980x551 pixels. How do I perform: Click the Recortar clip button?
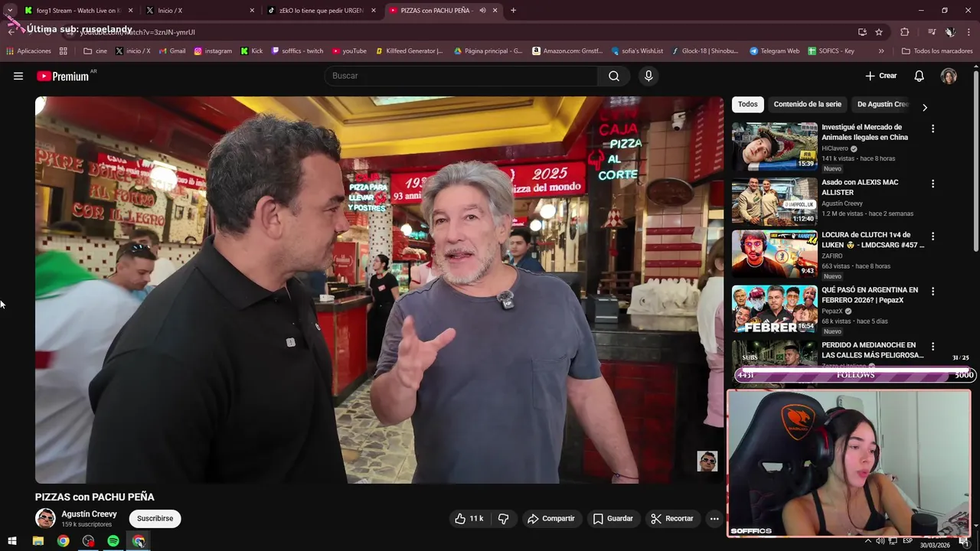[x=672, y=518]
